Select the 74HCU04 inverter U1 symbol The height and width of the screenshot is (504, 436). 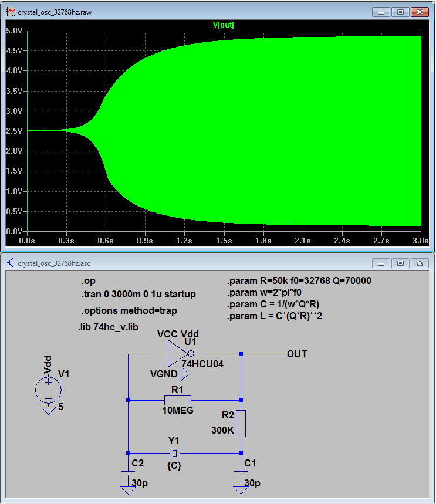[x=180, y=354]
